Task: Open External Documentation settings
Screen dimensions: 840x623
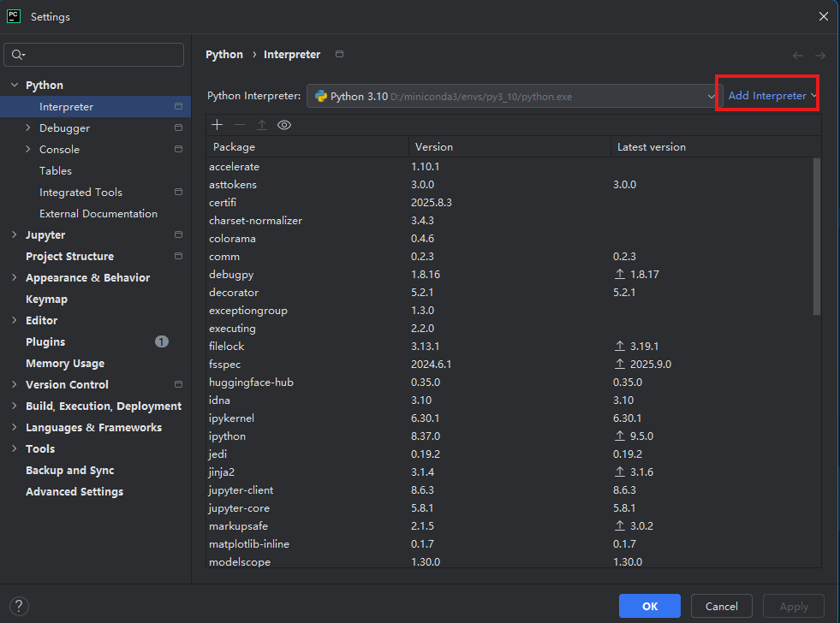Action: click(95, 214)
